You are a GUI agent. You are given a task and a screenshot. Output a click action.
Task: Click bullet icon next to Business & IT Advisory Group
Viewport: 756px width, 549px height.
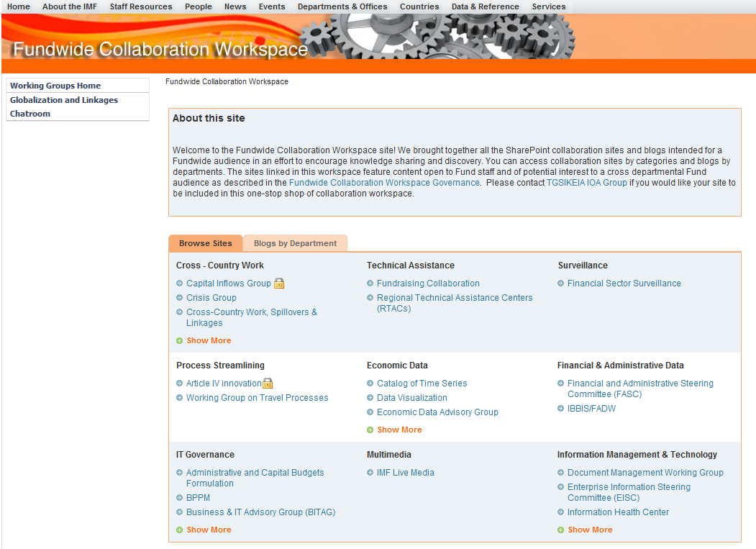[179, 512]
